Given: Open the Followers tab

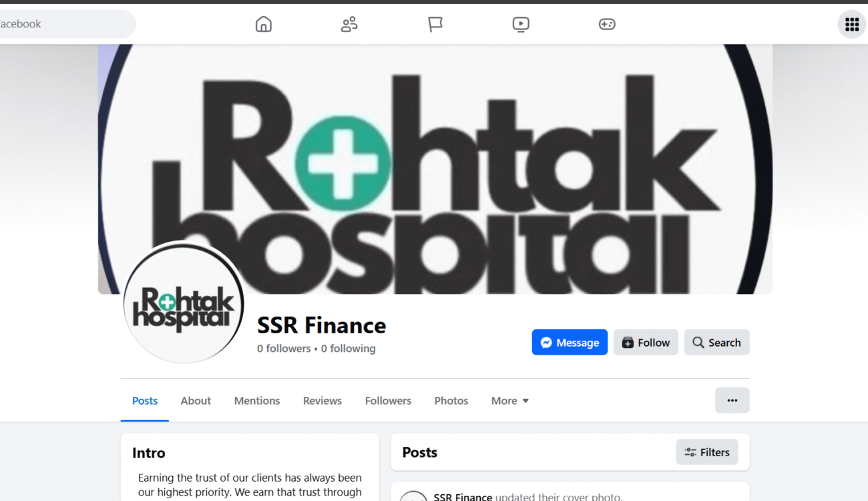Looking at the screenshot, I should click(388, 401).
